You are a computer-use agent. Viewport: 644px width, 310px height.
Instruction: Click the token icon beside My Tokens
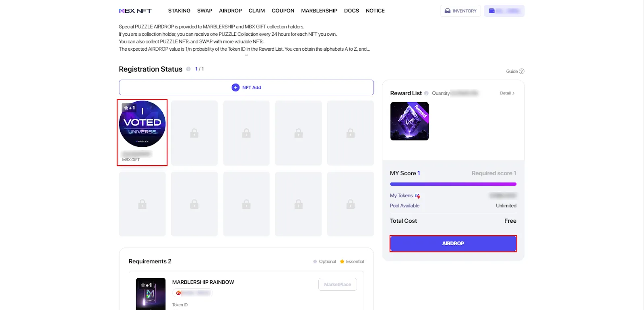click(x=418, y=196)
